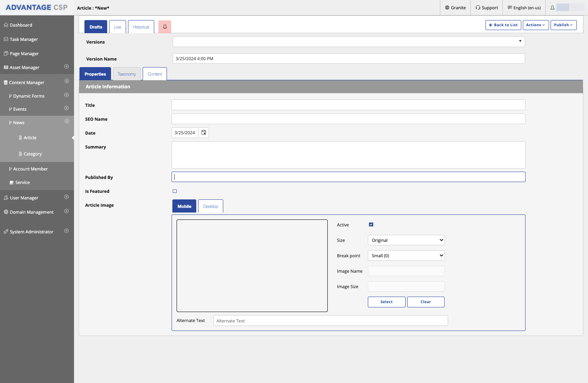This screenshot has height=383, width=588.
Task: Click the Dashboard home icon
Action: pos(6,25)
